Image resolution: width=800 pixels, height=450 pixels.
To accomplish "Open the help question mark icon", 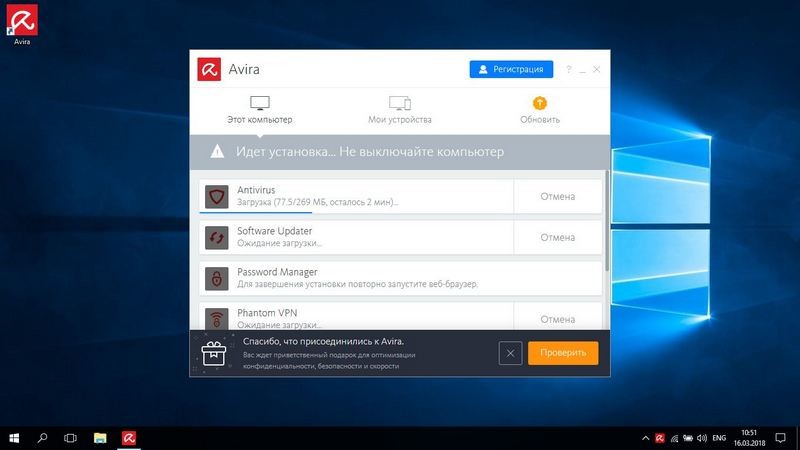I will click(x=568, y=69).
